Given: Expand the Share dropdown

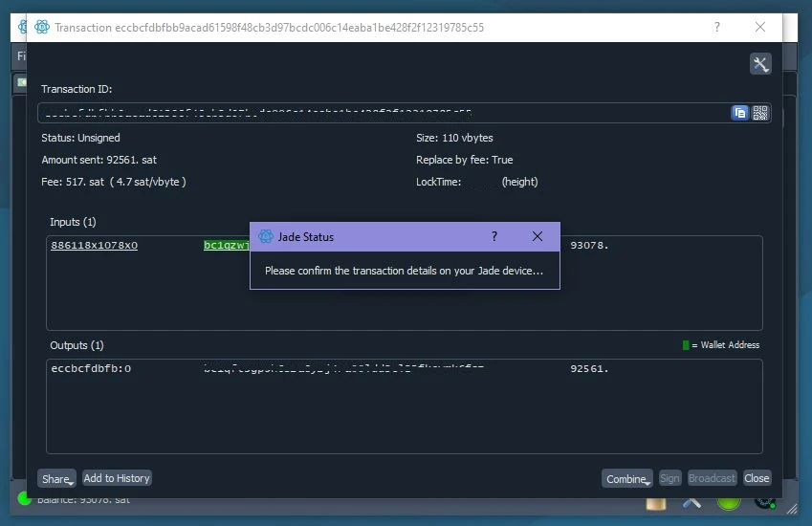Looking at the screenshot, I should (56, 478).
